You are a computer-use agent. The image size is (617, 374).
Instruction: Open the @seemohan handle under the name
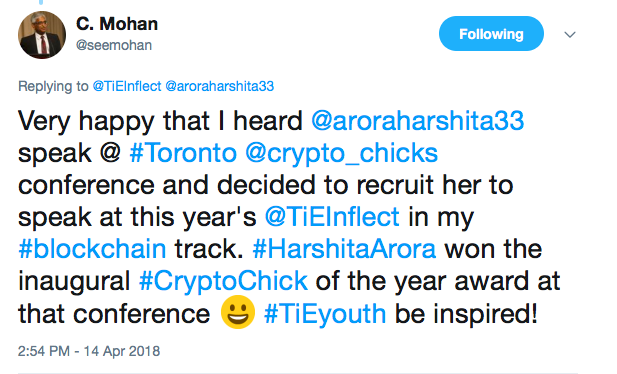tap(114, 45)
